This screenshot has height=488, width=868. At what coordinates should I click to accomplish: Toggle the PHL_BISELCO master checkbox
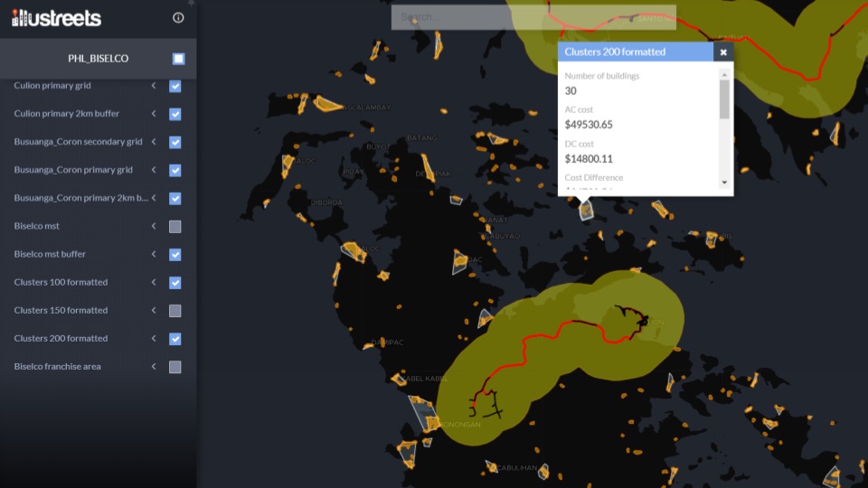click(x=179, y=59)
